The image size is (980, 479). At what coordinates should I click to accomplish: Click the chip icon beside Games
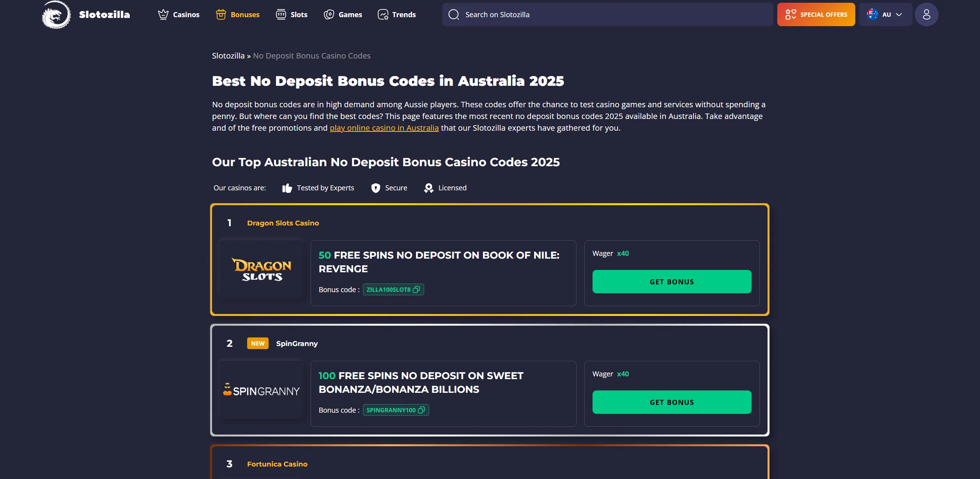329,14
